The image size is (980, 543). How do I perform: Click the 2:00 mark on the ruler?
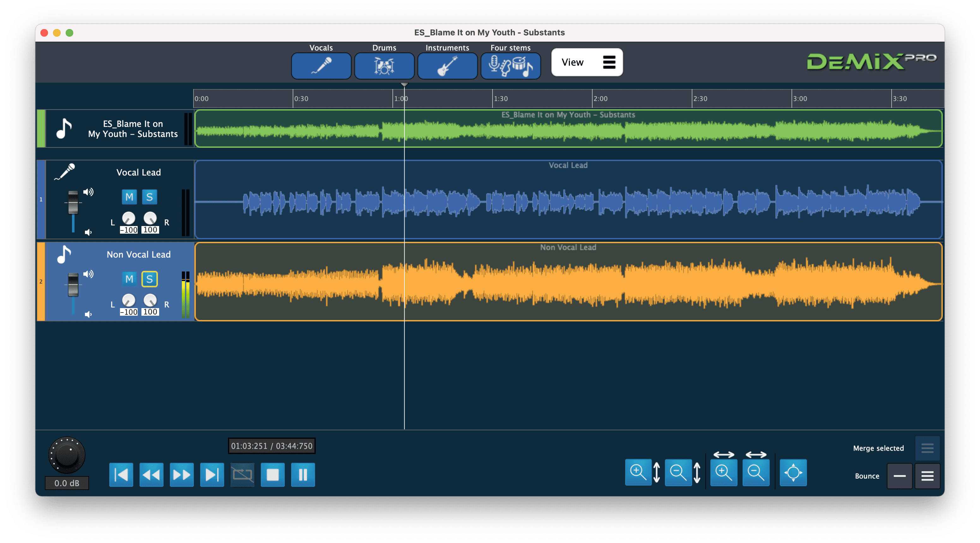point(601,98)
